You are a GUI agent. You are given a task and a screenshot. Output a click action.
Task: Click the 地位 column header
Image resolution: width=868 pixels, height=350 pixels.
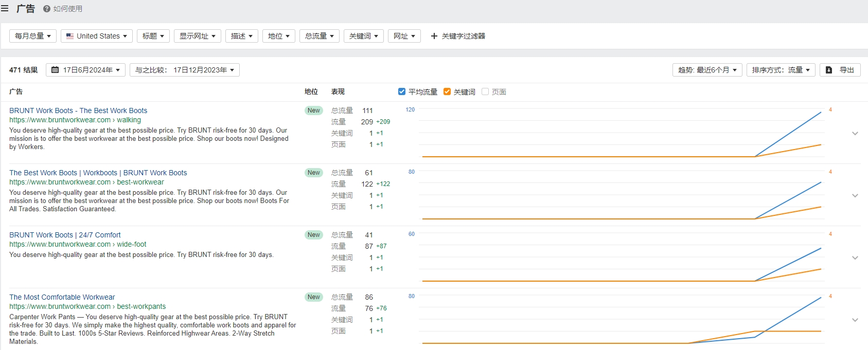click(x=311, y=91)
